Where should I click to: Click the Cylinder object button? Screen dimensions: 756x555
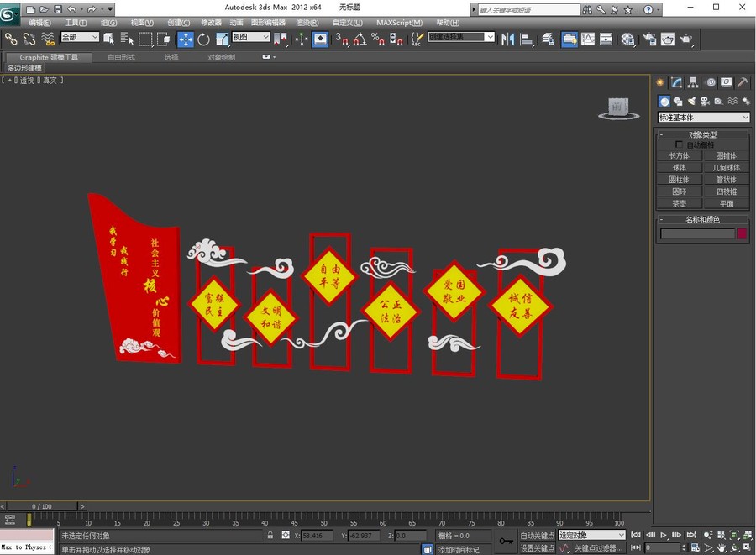tap(679, 180)
